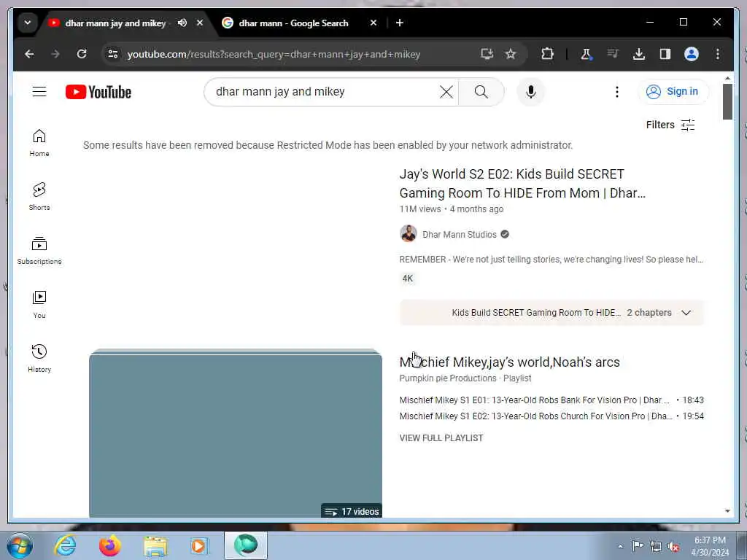Reload the page
The height and width of the screenshot is (560, 747).
(82, 54)
